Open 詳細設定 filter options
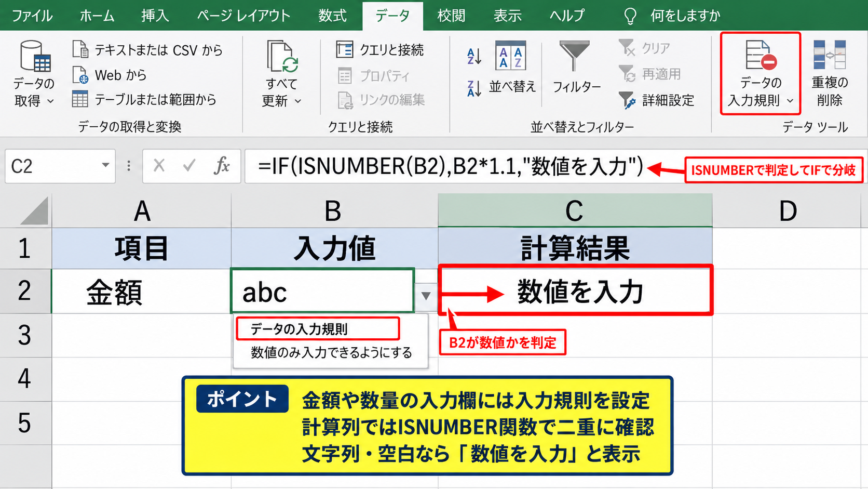Screen dimensions: 868x489 (656, 100)
